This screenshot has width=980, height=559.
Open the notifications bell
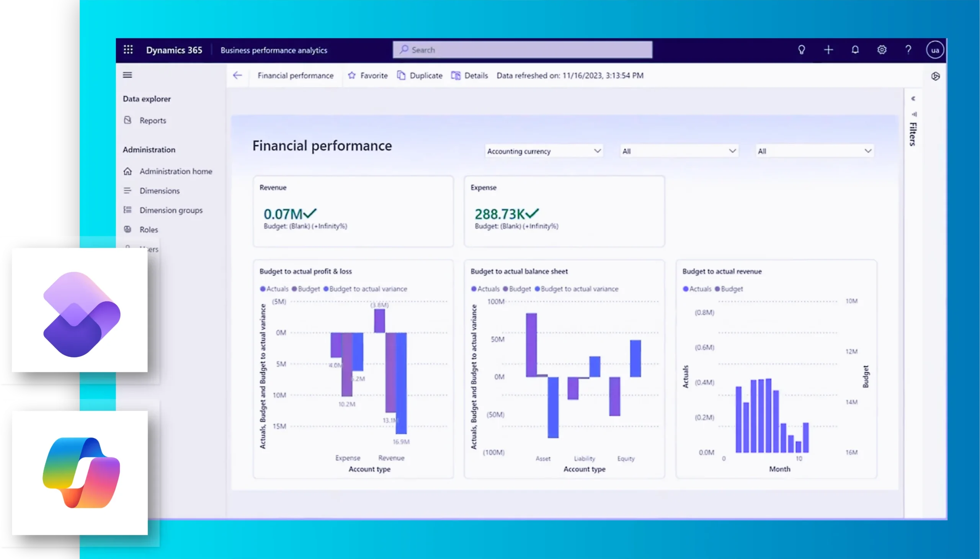(x=855, y=50)
